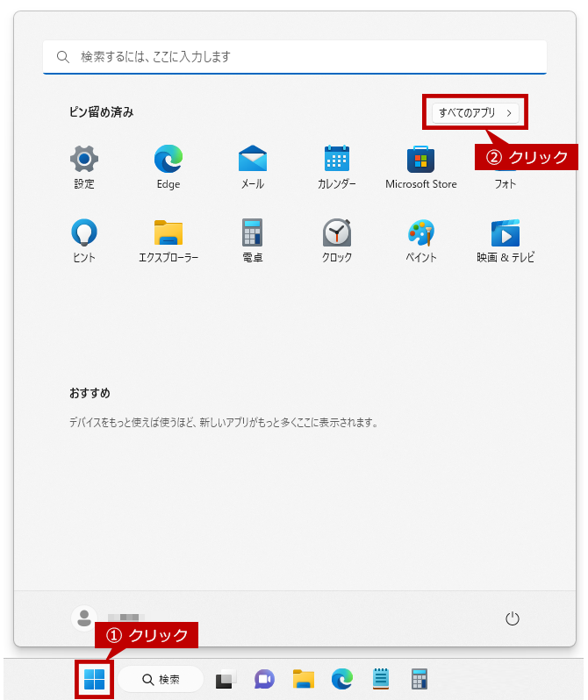Screen dimensions: 588x700
Task: Open the クロック (Clock) app
Action: 337,240
